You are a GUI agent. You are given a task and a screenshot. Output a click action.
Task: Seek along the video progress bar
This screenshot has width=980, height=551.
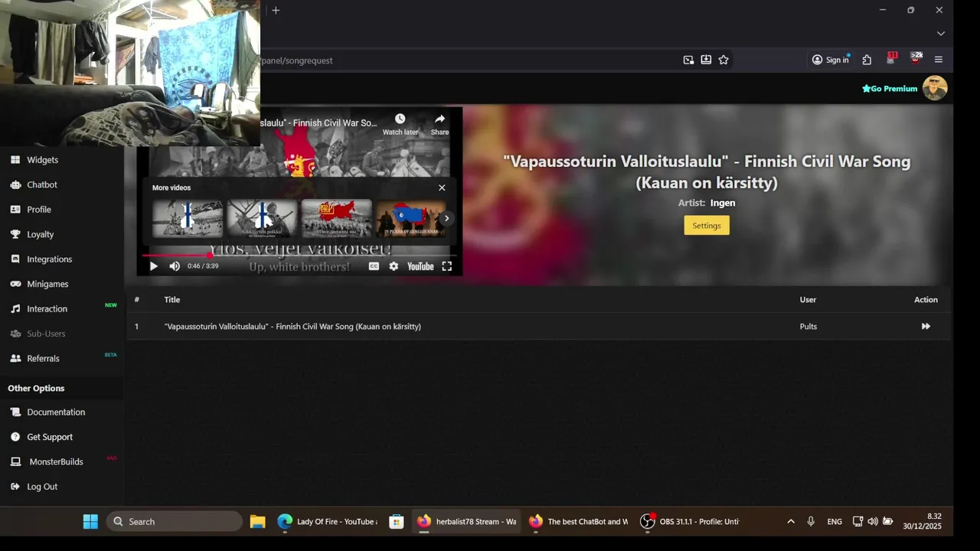click(299, 255)
